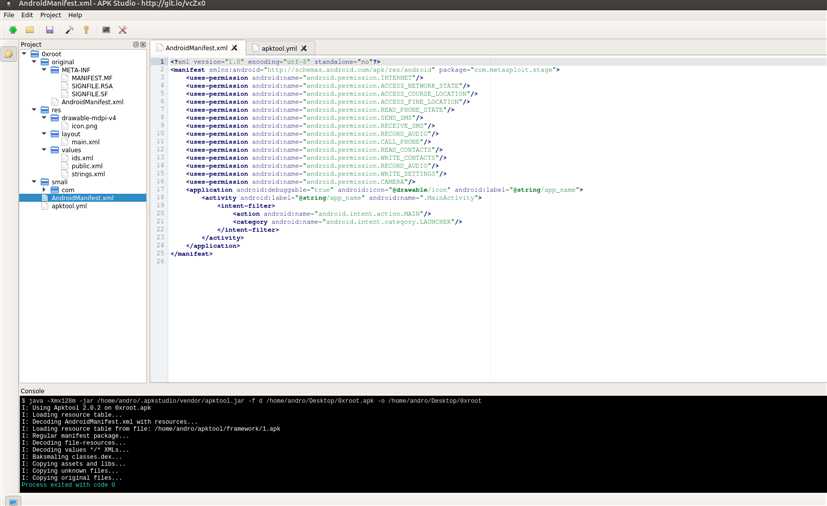The height and width of the screenshot is (506, 827).
Task: Select the drawable-mdpi-v4 folder label
Action: [89, 118]
